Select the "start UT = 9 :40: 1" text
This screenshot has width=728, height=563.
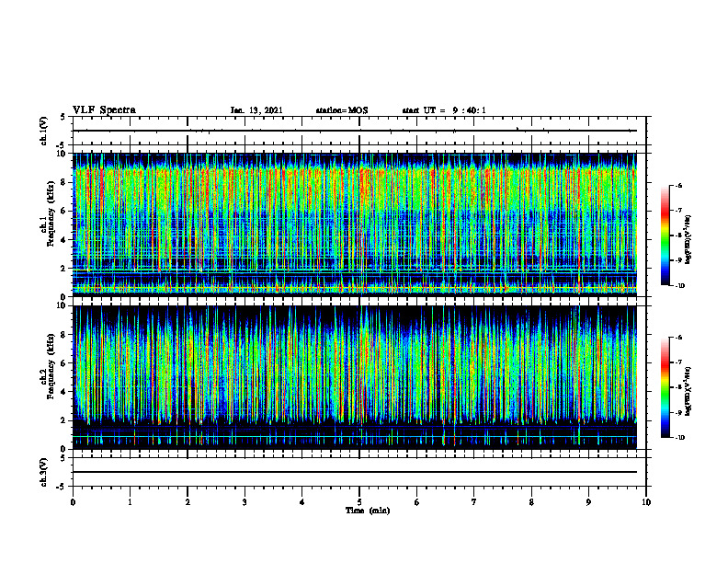(444, 110)
